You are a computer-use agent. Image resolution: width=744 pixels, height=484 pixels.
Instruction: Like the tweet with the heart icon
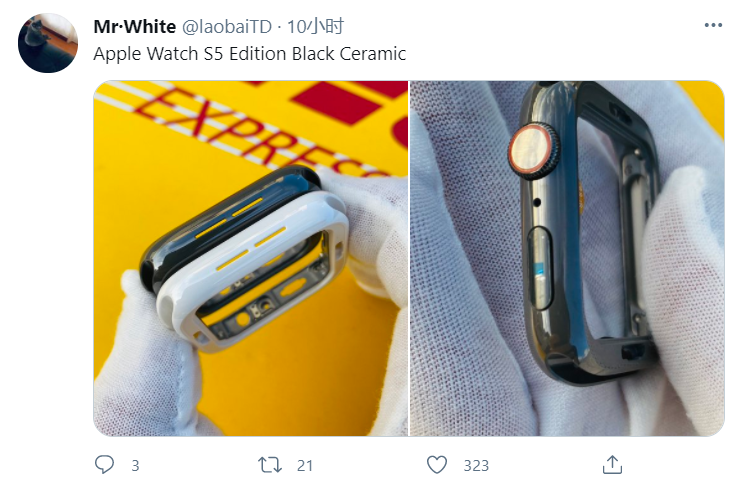click(437, 465)
